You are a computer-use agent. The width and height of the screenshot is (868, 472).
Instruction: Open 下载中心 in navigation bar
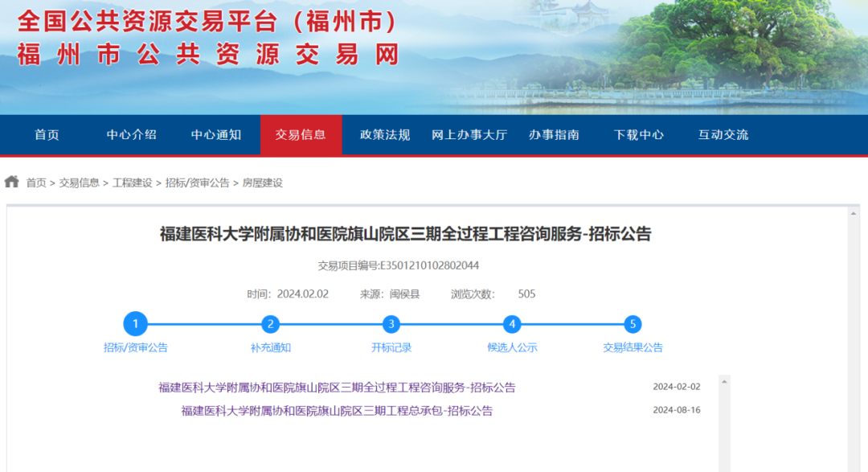639,134
